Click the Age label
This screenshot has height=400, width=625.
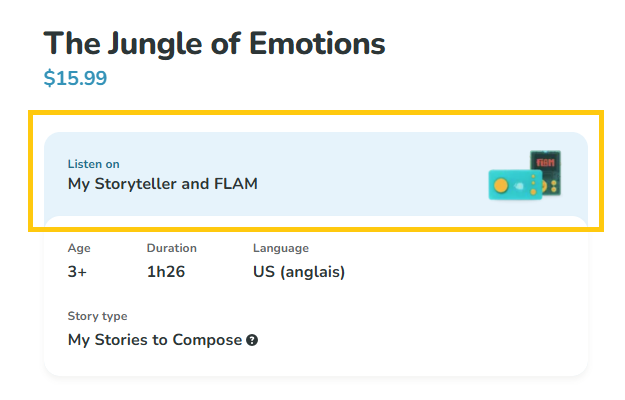click(x=79, y=248)
